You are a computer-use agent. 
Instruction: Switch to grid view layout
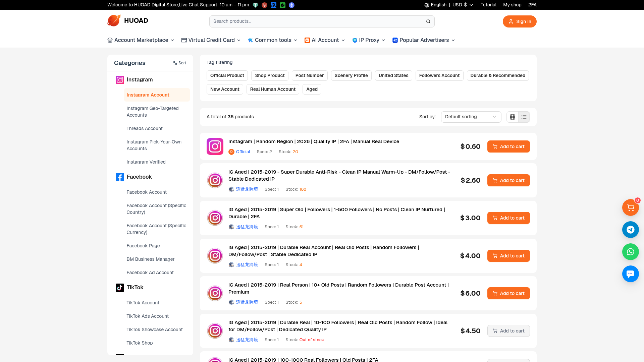point(513,117)
